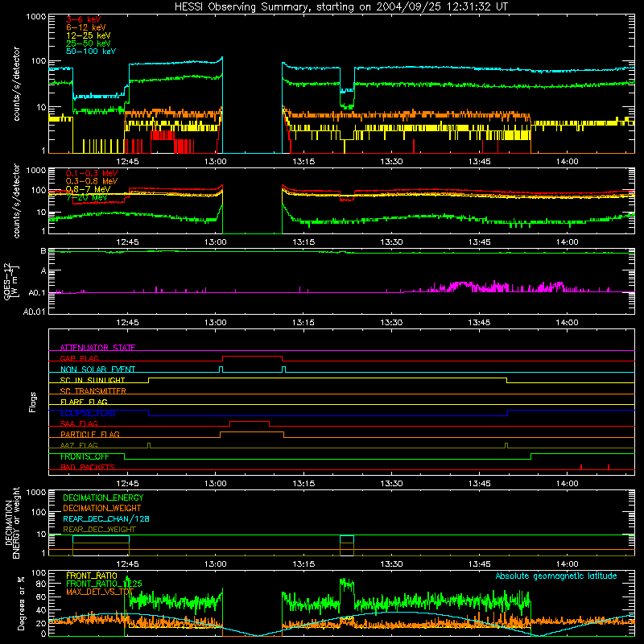This screenshot has width=644, height=644.
Task: Pick the 50-100 keV legend label
Action: click(x=91, y=52)
